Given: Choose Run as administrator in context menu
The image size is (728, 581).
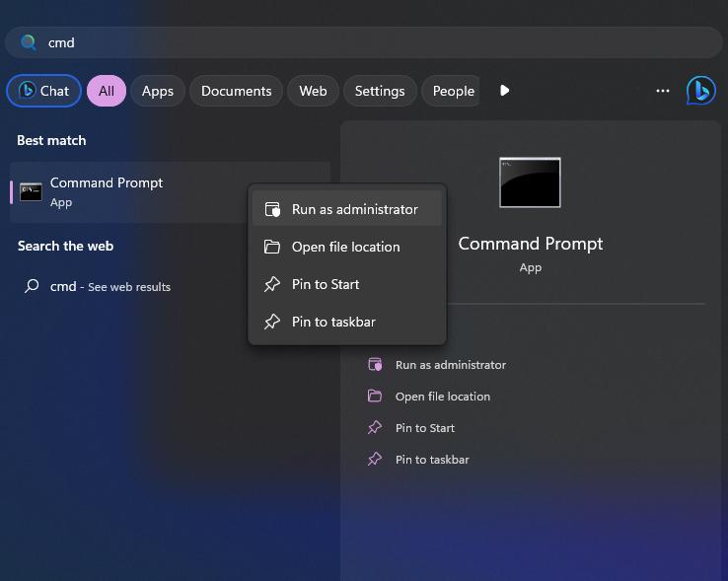Looking at the screenshot, I should click(347, 209).
